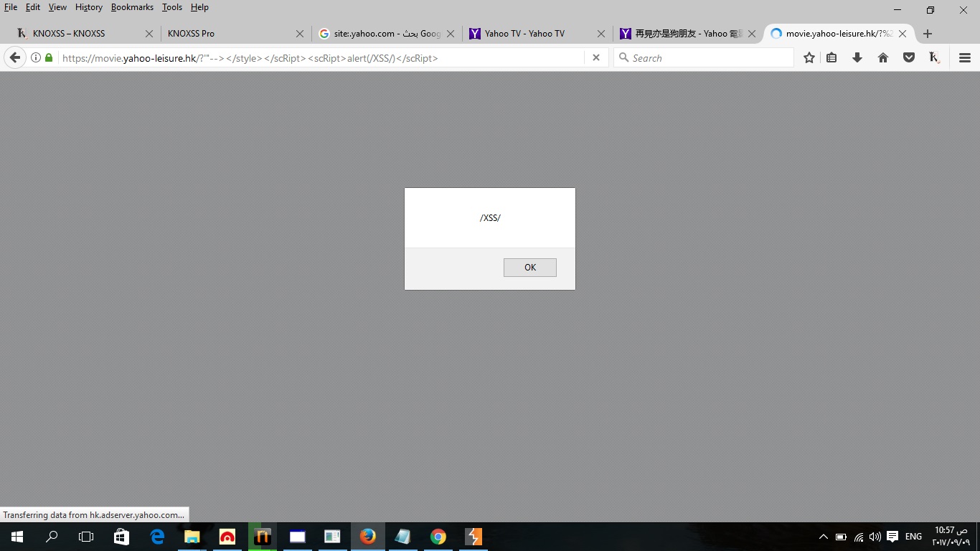The height and width of the screenshot is (551, 980).
Task: Save page to Pocket icon
Action: (909, 58)
